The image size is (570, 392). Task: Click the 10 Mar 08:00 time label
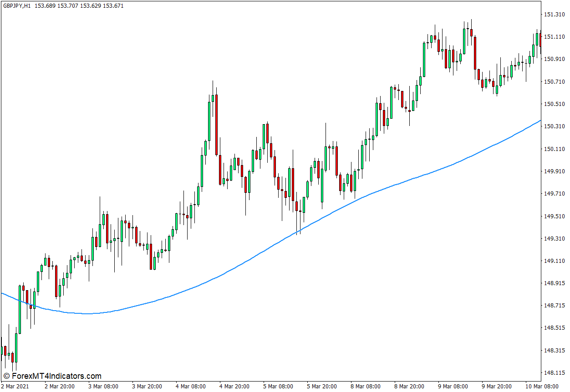pos(542,387)
